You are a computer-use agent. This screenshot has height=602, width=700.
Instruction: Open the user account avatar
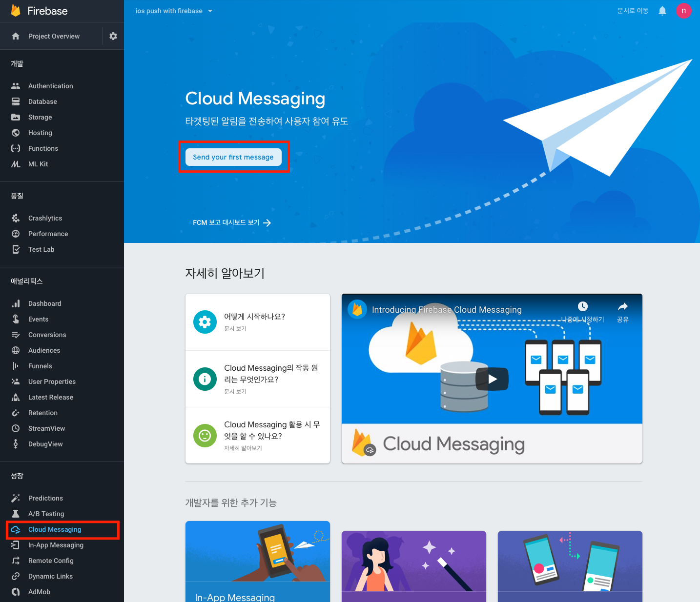[683, 11]
